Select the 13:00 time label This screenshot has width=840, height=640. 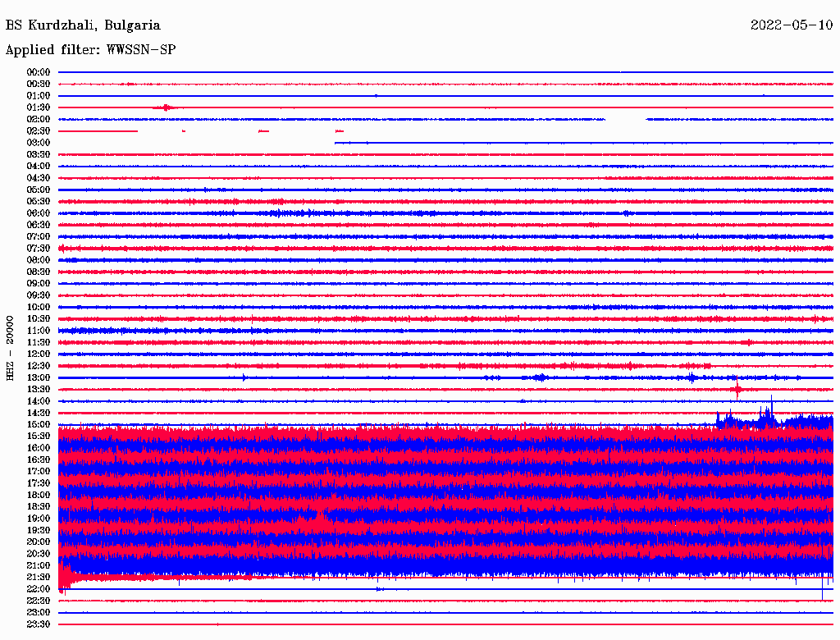pos(39,378)
